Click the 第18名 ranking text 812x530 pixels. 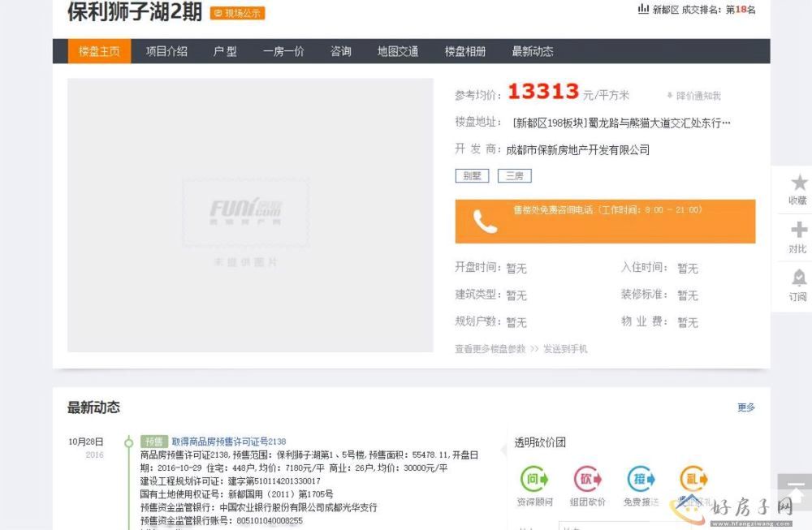(741, 9)
